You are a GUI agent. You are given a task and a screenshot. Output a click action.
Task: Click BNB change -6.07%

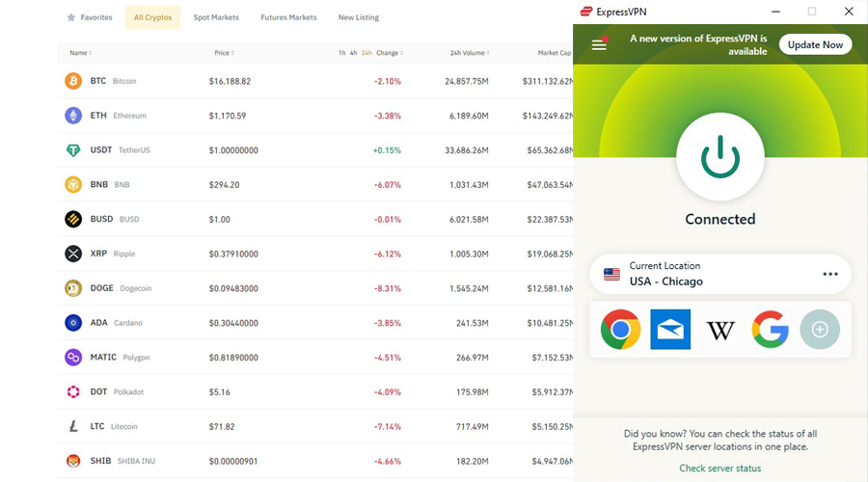[x=387, y=185]
